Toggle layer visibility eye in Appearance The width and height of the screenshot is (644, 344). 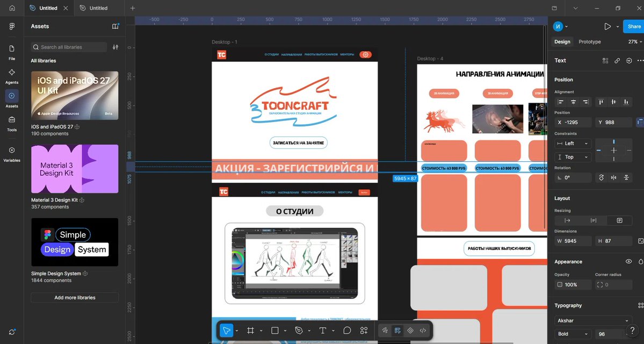628,261
